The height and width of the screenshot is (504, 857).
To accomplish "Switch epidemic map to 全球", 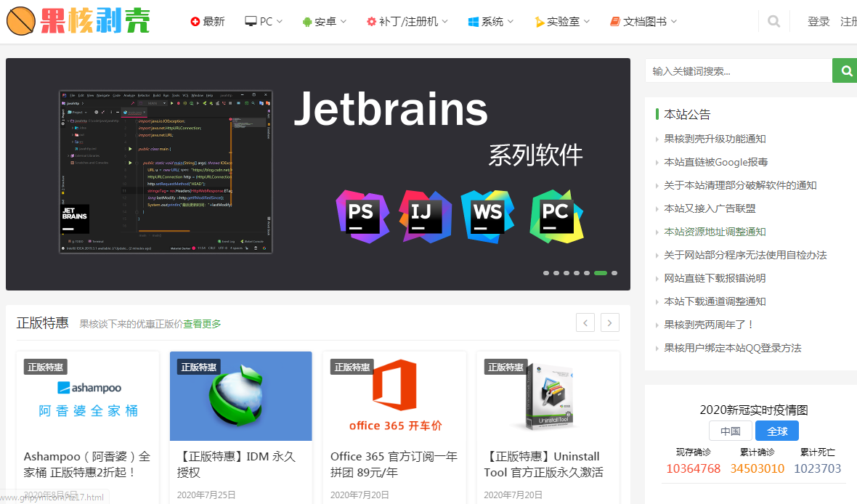I will [x=777, y=431].
